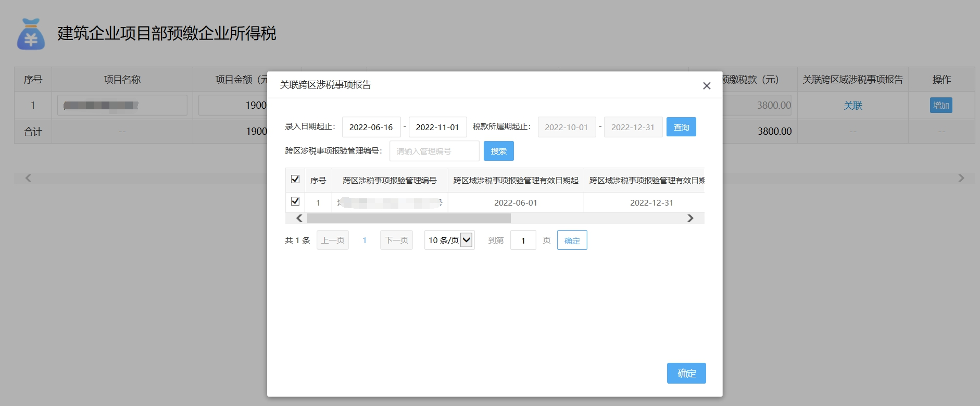Open the start entry date 2022-06-16 picker

pyautogui.click(x=371, y=127)
